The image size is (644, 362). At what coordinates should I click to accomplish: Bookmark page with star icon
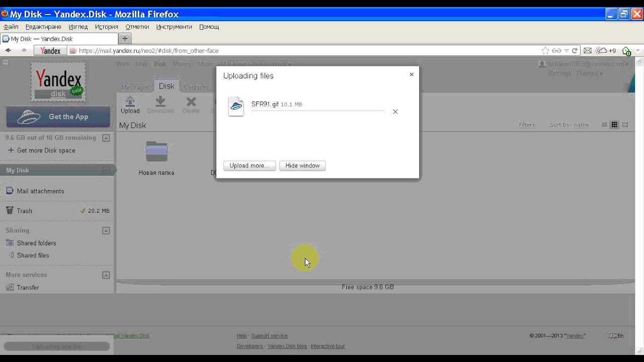tap(545, 50)
